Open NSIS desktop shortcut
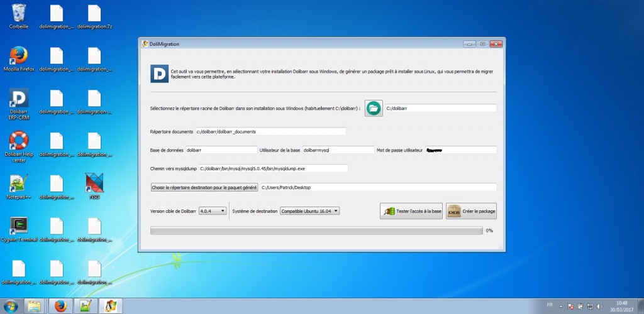The height and width of the screenshot is (314, 644). (x=94, y=187)
